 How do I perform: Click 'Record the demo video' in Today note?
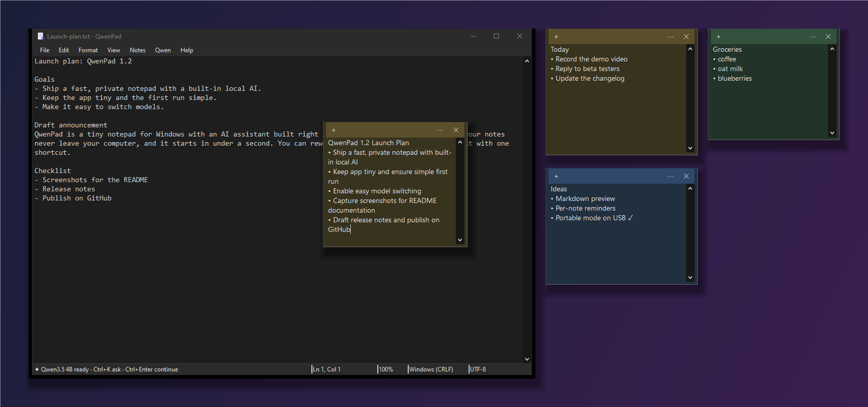591,59
